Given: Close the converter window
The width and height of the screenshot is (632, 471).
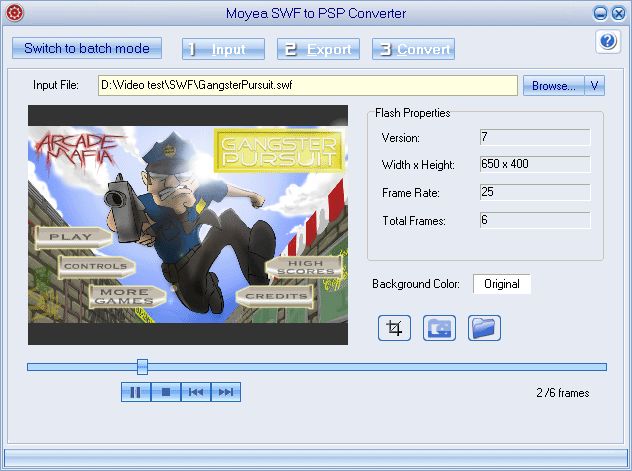Looking at the screenshot, I should coord(618,14).
